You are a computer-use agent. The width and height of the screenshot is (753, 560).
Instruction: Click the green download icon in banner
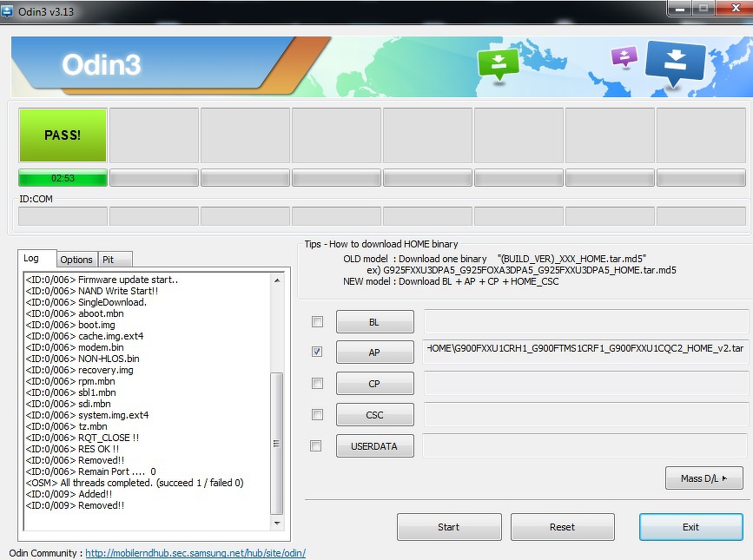498,65
